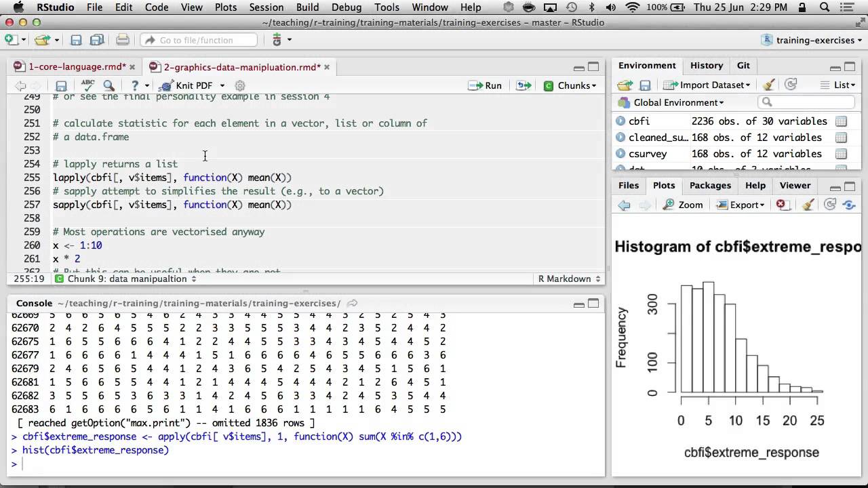Open Global Environment selector
Screen dimensions: 868x488
click(x=671, y=102)
